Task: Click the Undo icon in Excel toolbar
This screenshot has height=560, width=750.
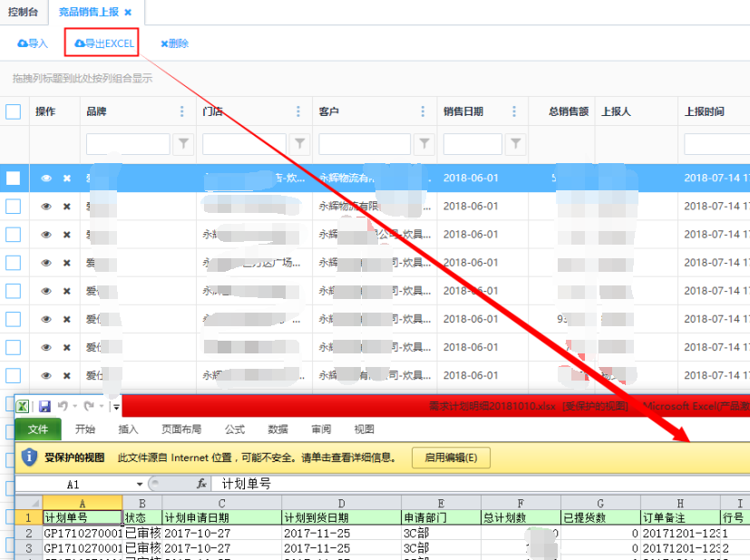Action: tap(63, 407)
